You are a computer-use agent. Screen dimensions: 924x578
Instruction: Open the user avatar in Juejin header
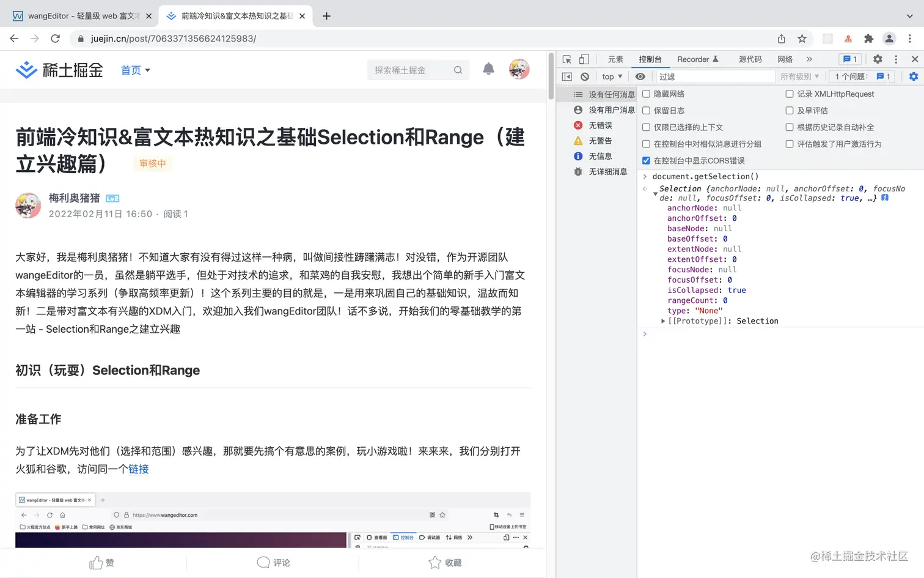click(x=519, y=69)
